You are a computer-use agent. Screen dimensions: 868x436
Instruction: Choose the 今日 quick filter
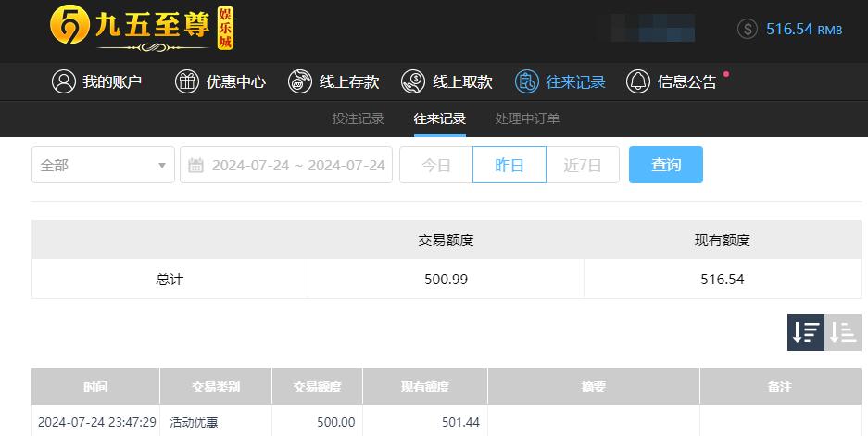(x=436, y=166)
